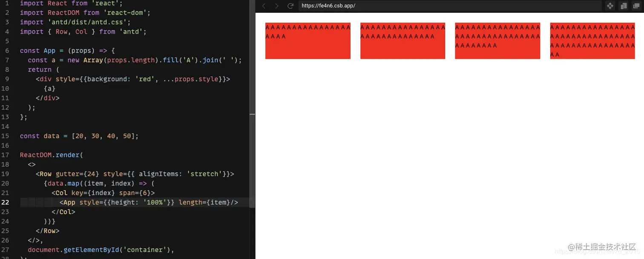This screenshot has width=644, height=259.
Task: Click 'length={item}' in the App tag
Action: (x=204, y=202)
